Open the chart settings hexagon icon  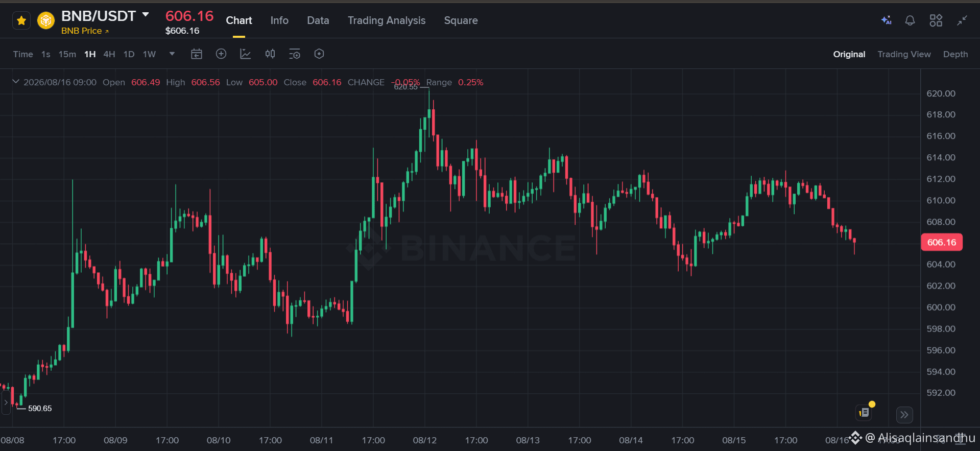[x=319, y=54]
